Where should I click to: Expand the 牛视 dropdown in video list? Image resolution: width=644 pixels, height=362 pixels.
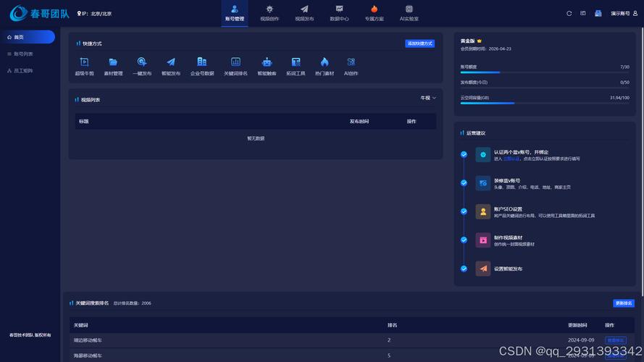pos(428,98)
